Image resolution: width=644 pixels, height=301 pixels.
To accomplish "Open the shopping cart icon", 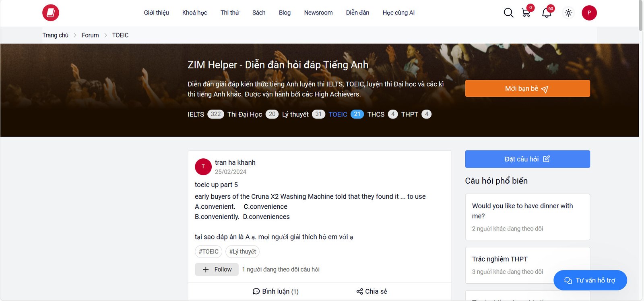I will [526, 13].
